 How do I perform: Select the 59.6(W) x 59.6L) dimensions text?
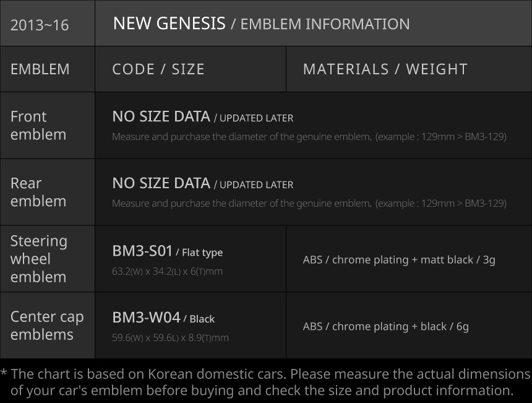point(170,338)
